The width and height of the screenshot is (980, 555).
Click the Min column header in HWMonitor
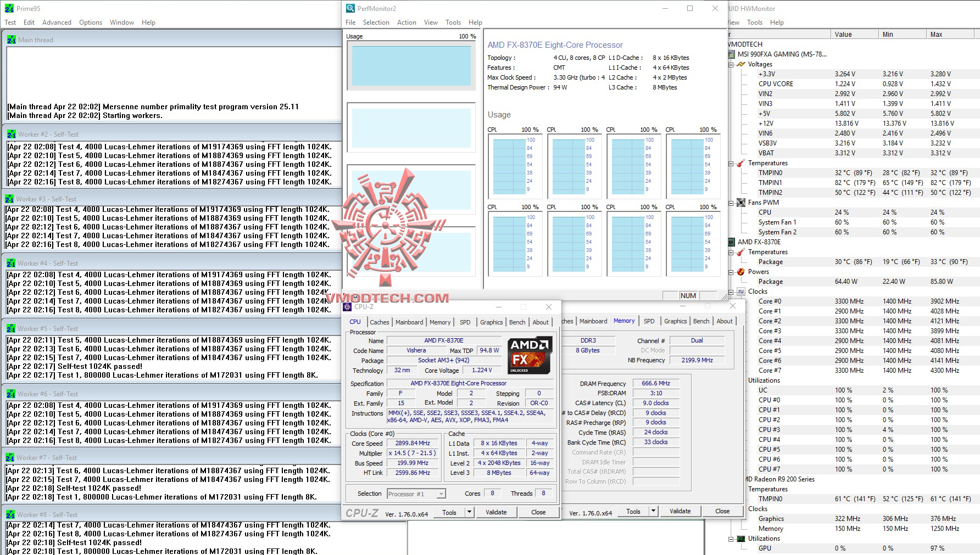click(902, 34)
